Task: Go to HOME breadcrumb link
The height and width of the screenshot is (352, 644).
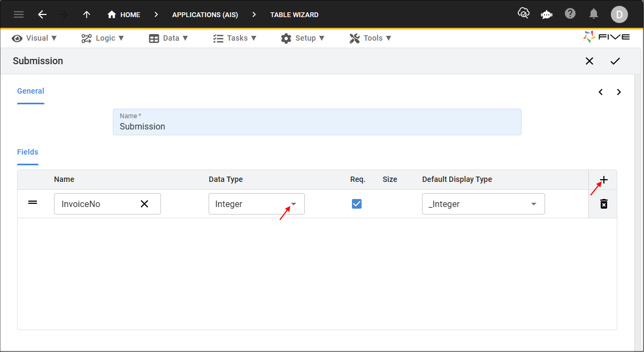Action: point(124,14)
